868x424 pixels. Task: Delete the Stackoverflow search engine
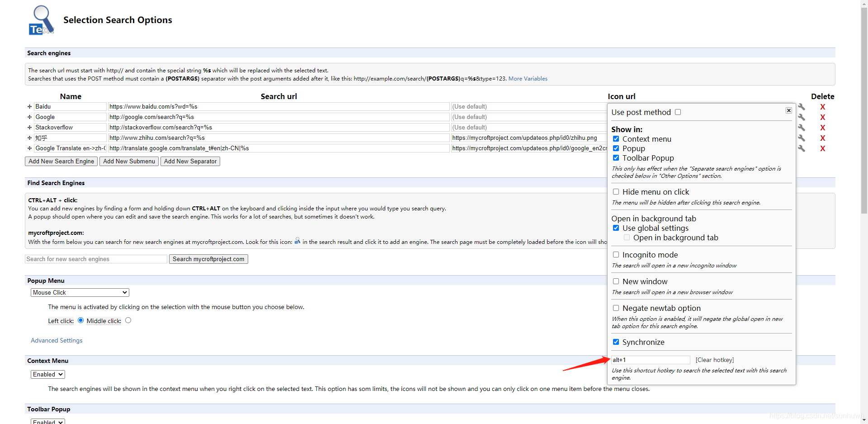pos(823,128)
